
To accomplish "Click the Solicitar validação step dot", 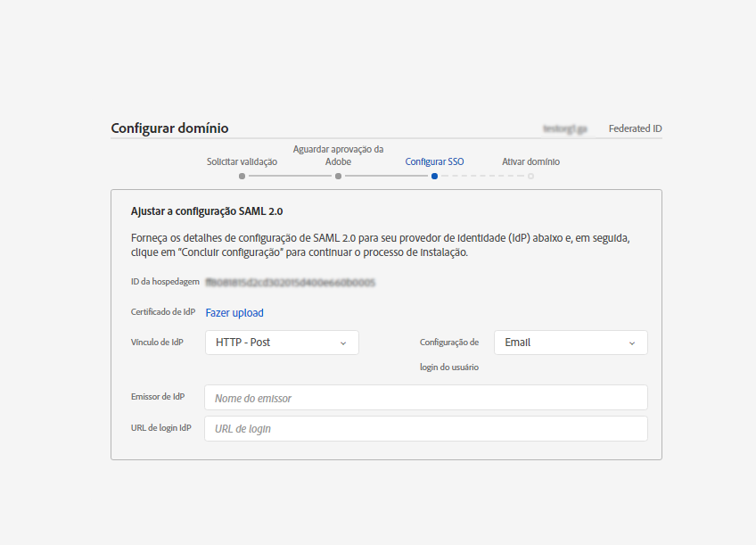I will click(242, 177).
